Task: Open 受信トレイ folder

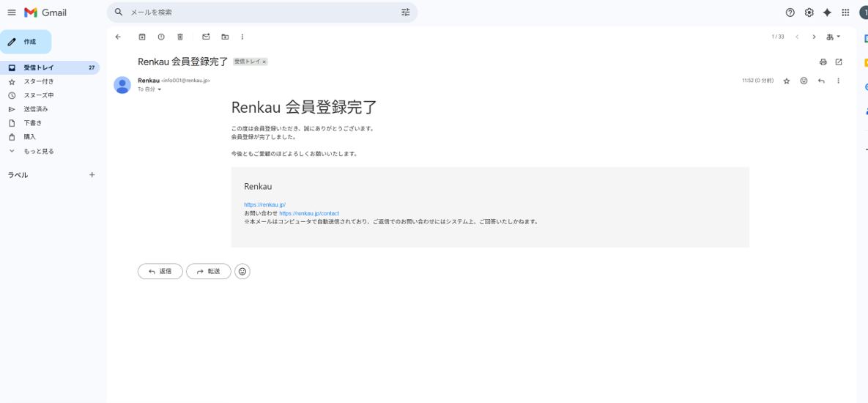Action: tap(50, 67)
